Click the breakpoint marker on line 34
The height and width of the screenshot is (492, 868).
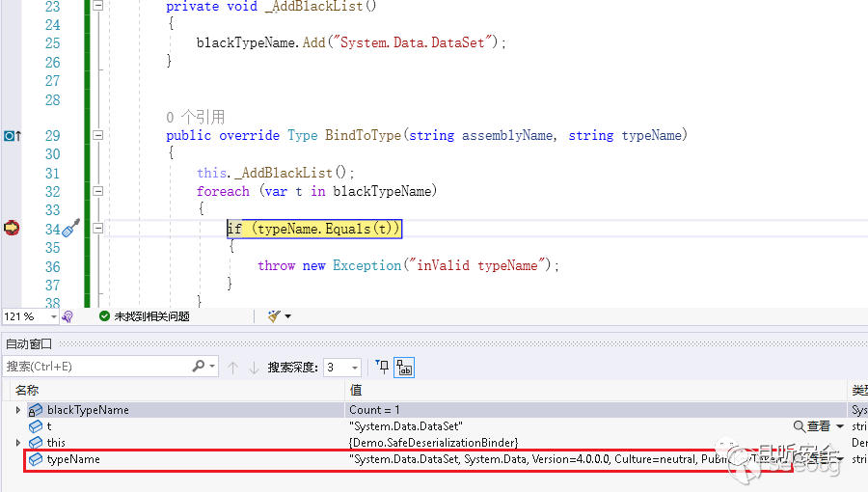12,228
